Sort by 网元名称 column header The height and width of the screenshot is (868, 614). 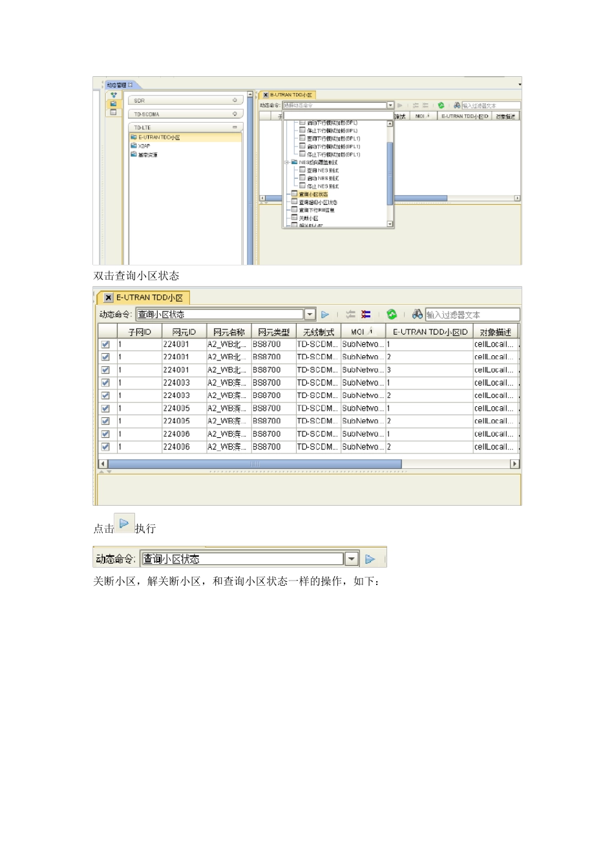[229, 332]
